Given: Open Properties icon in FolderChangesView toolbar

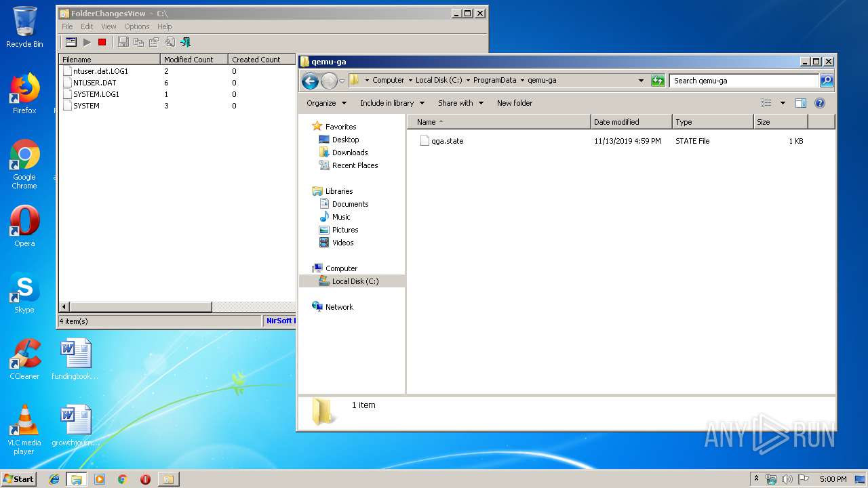Looking at the screenshot, I should [154, 42].
